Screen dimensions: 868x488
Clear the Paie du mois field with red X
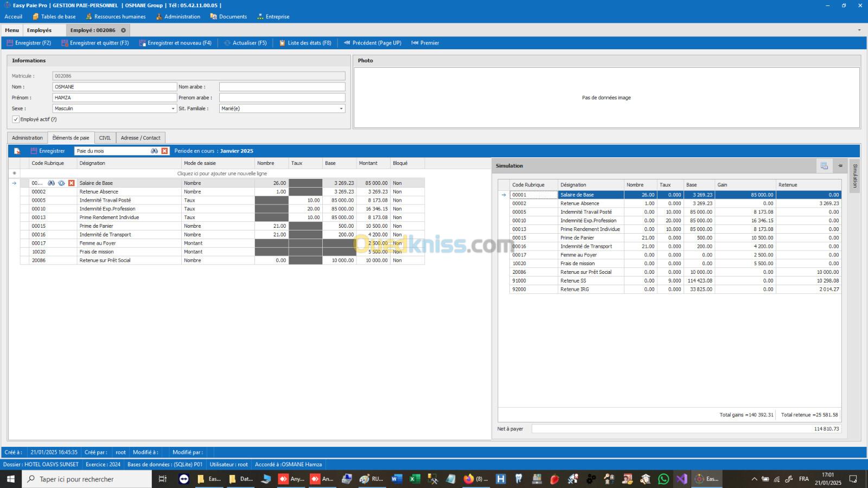point(164,151)
